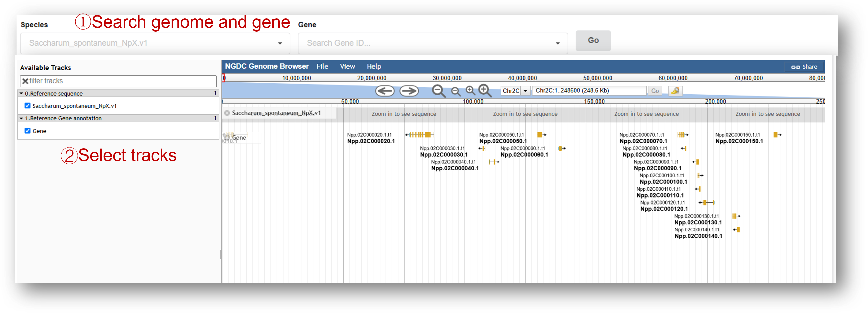Screen dimensions: 868x313
Task: Clear the filter tracks field with X icon
Action: [x=25, y=81]
